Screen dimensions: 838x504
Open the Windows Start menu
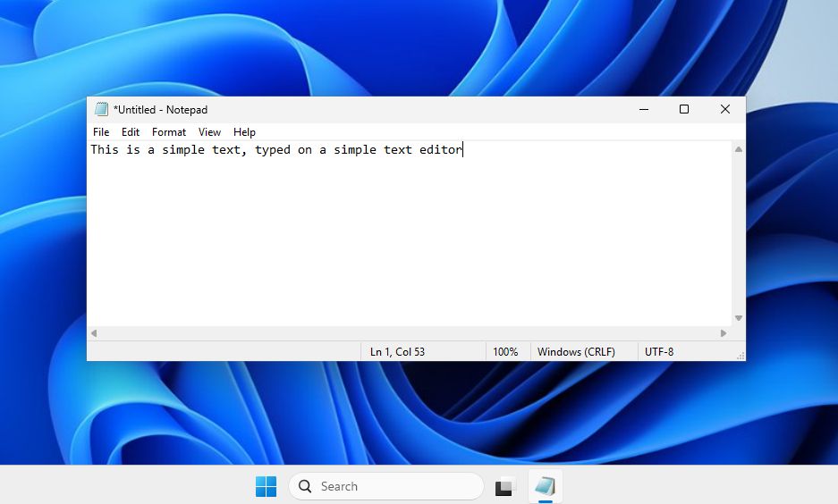click(266, 486)
